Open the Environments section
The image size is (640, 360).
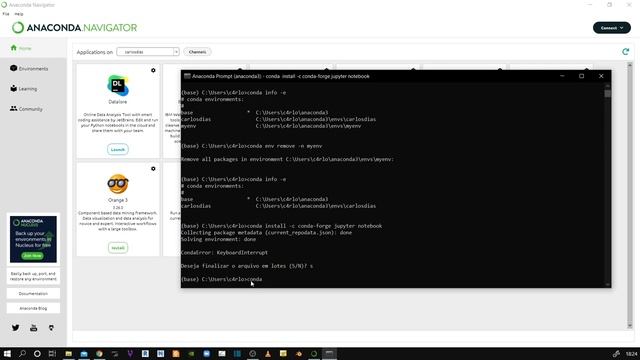tap(29, 69)
